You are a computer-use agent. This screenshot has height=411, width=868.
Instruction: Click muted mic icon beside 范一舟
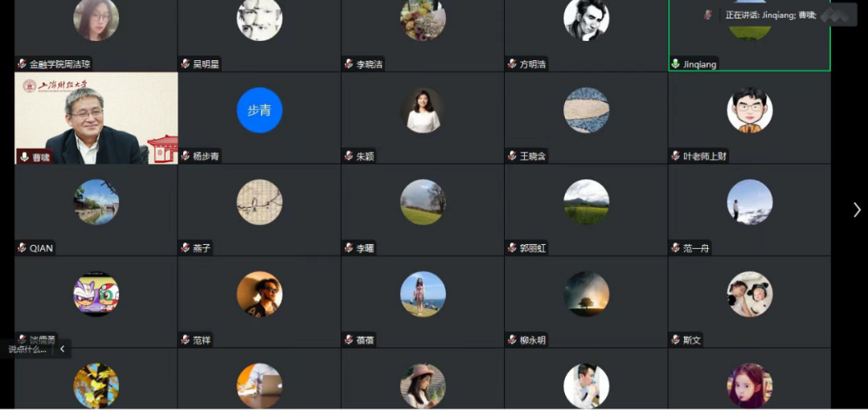pyautogui.click(x=675, y=248)
